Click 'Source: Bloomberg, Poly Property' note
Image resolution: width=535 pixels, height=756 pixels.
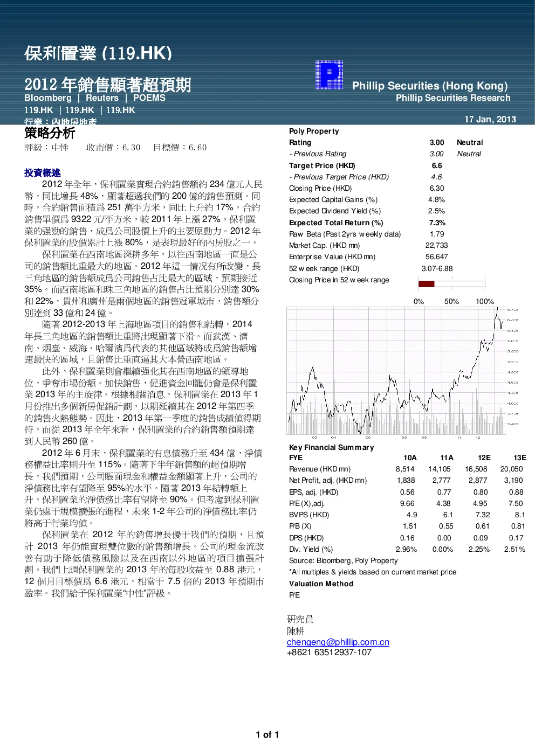[344, 560]
